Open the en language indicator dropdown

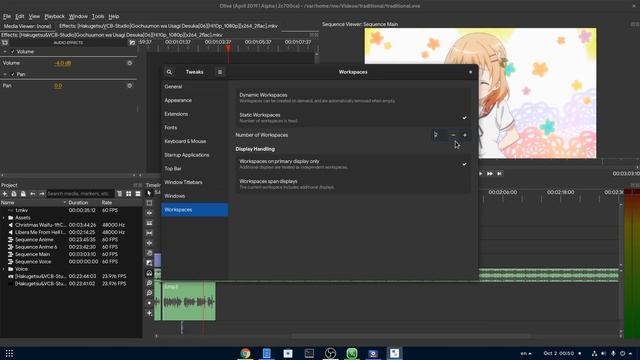coord(526,353)
